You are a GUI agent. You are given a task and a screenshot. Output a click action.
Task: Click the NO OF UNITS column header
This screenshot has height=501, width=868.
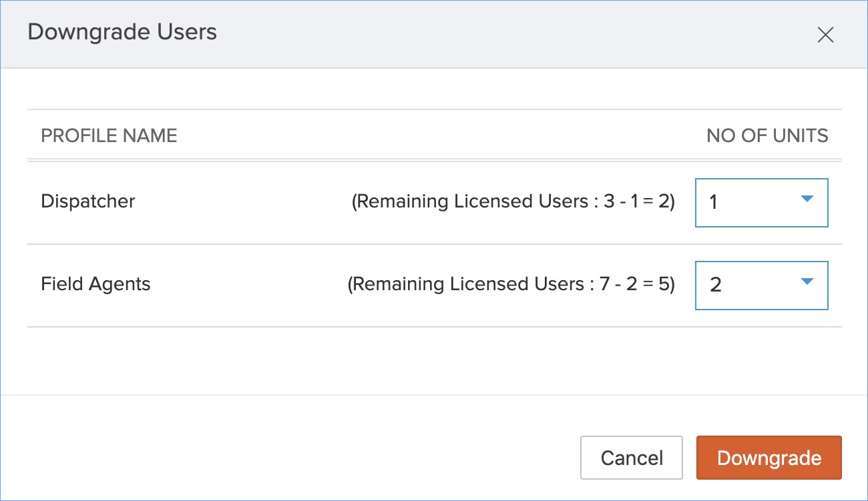pos(767,135)
